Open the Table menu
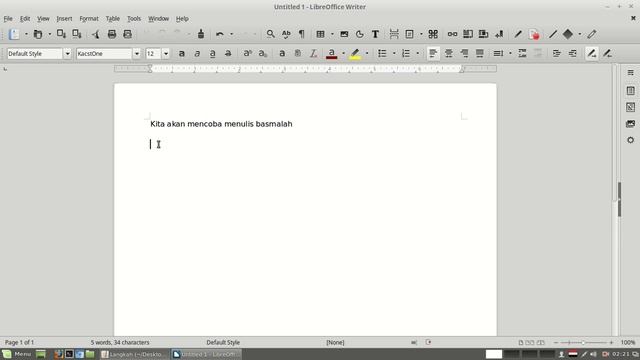The height and width of the screenshot is (360, 640). click(x=113, y=19)
